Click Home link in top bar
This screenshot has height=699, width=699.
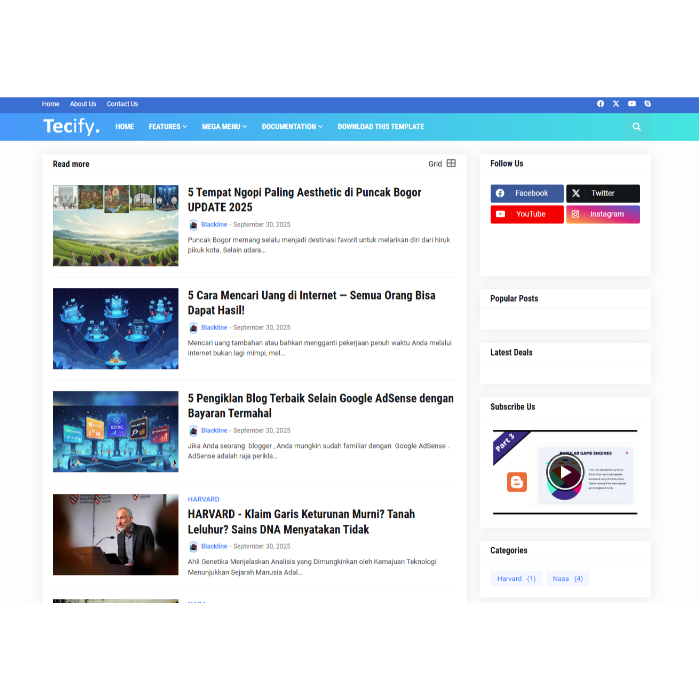pos(50,104)
